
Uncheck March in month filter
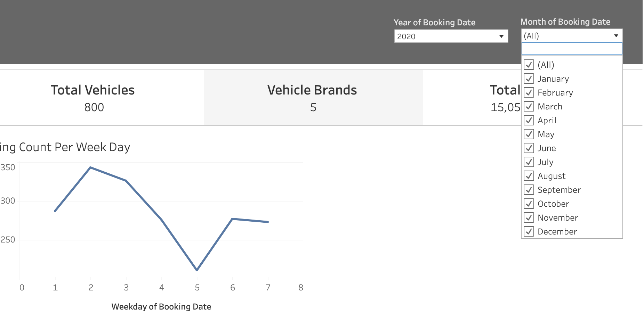click(x=529, y=106)
